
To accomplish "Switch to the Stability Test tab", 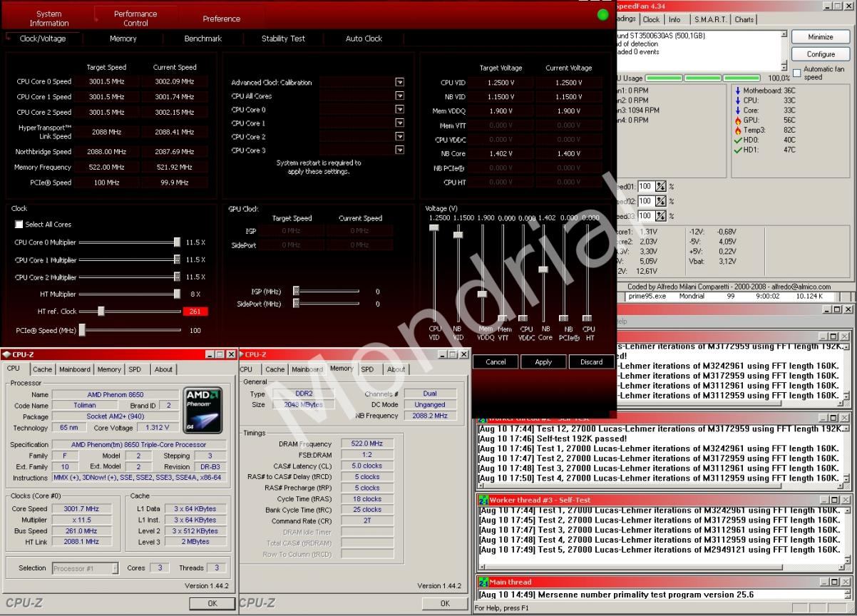I will pyautogui.click(x=283, y=38).
